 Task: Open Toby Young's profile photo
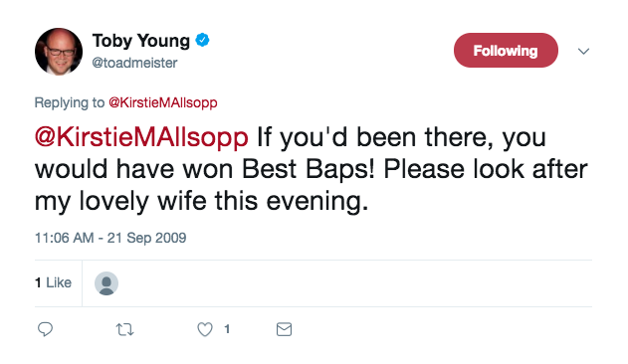(59, 52)
